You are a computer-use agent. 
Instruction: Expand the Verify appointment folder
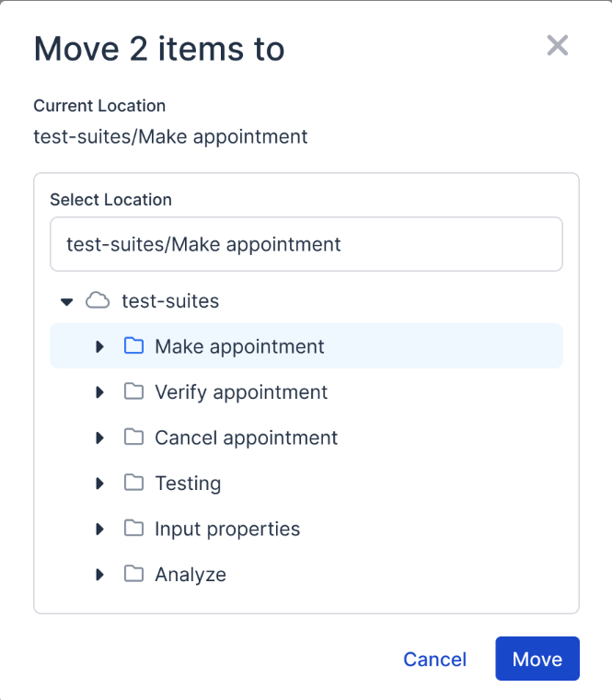[x=100, y=392]
